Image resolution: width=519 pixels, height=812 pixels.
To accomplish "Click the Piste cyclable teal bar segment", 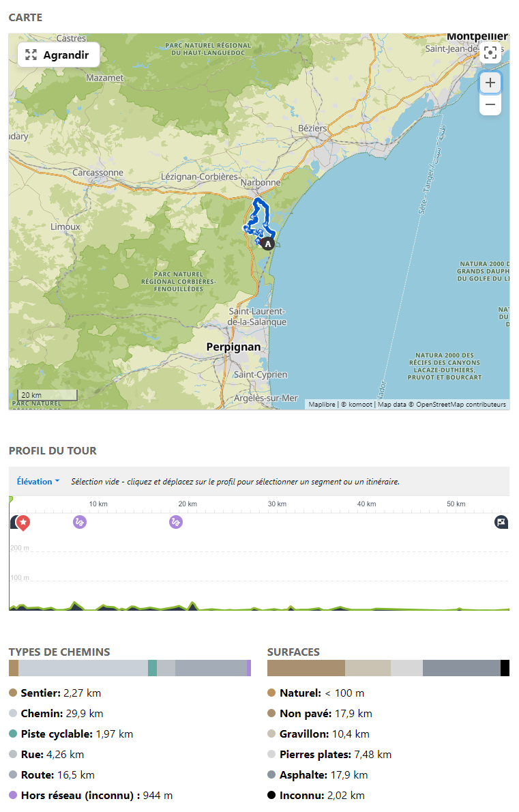I will 152,668.
